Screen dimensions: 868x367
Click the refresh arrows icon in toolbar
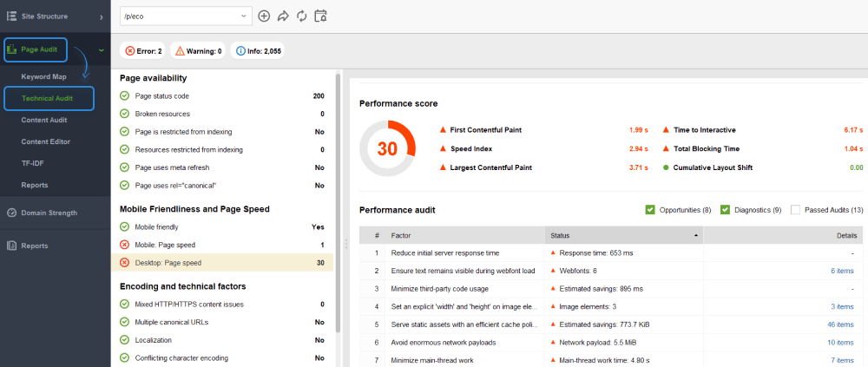click(x=302, y=16)
